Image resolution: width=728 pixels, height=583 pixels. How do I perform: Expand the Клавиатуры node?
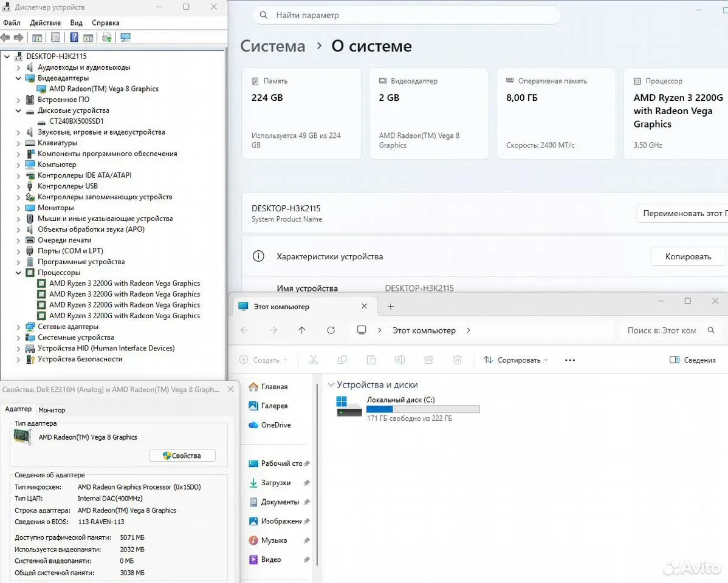(x=19, y=143)
